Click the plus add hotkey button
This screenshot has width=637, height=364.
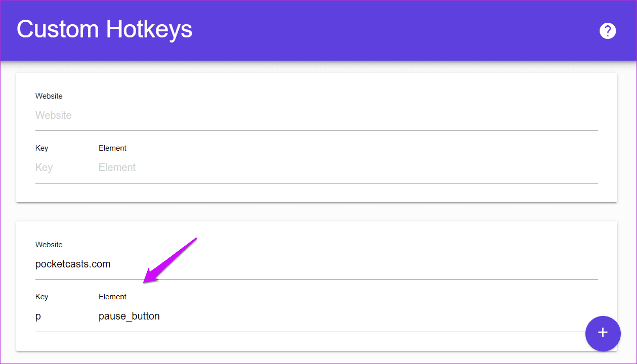(x=603, y=333)
